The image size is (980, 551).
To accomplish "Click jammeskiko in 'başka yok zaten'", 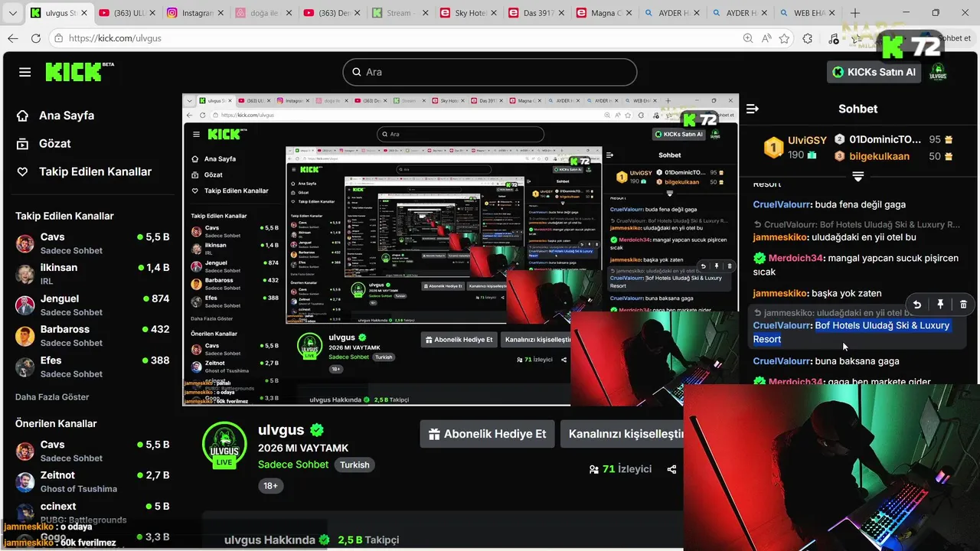I will click(x=780, y=294).
